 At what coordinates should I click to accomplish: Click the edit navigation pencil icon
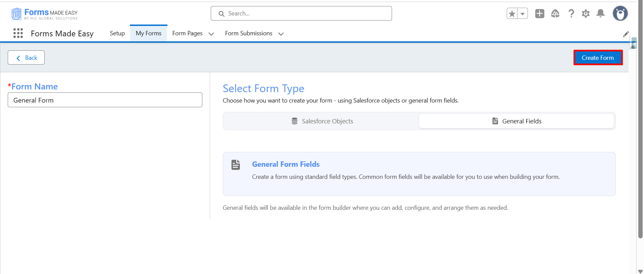626,34
